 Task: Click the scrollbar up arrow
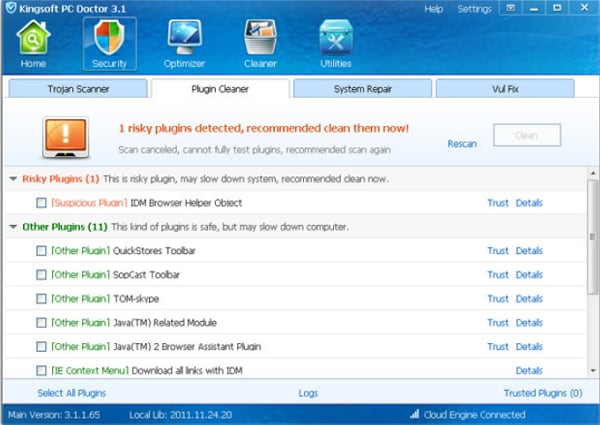pos(593,173)
